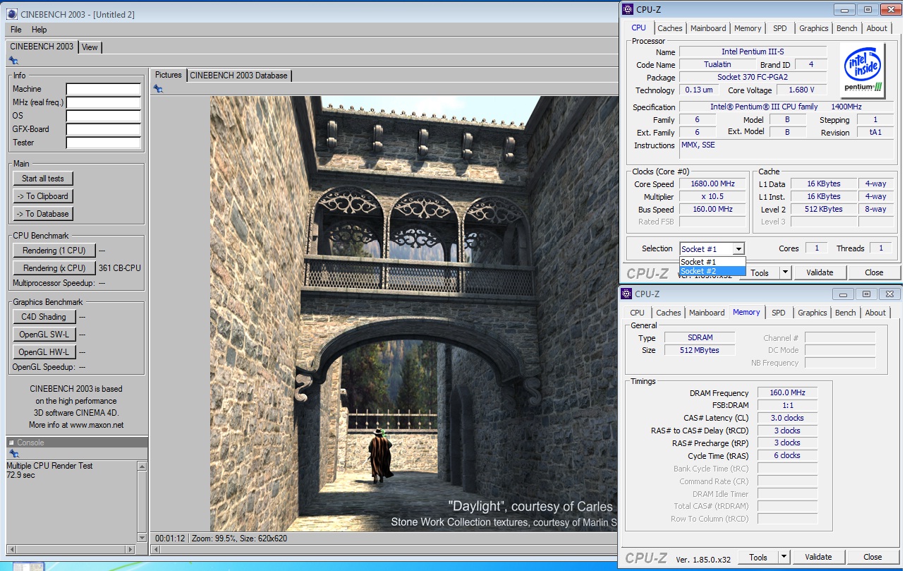Open SPD tab in upper CPU-Z window
The image size is (924, 571).
point(779,28)
